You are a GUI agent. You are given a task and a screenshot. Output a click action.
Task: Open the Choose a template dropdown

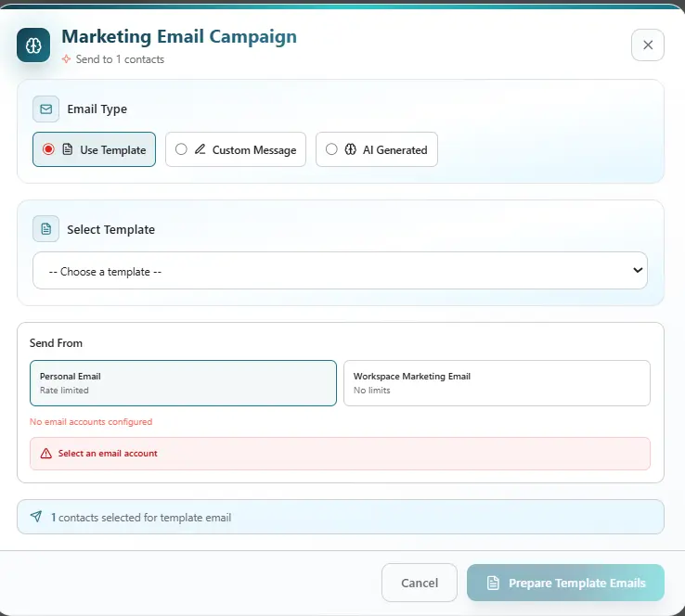coord(340,270)
